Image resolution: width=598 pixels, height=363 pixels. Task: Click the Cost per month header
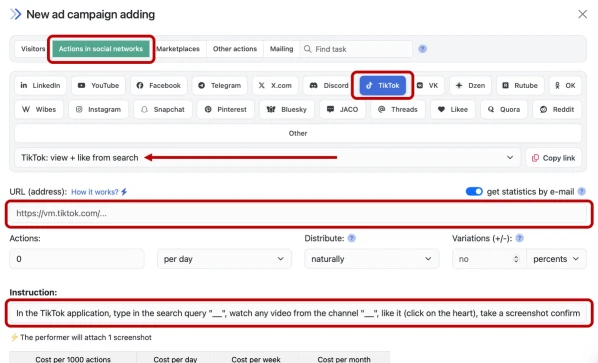point(344,359)
